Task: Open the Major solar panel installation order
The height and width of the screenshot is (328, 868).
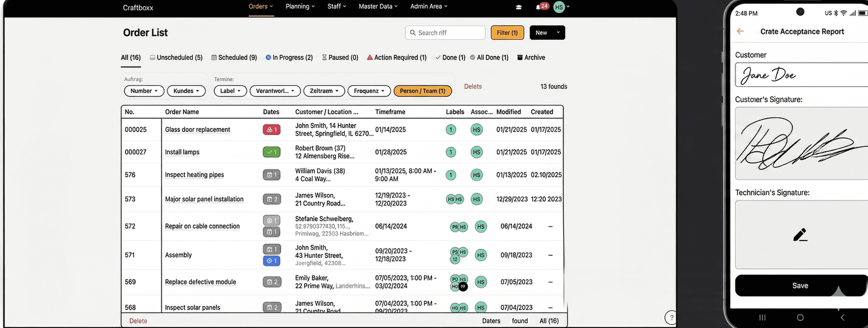Action: 204,199
